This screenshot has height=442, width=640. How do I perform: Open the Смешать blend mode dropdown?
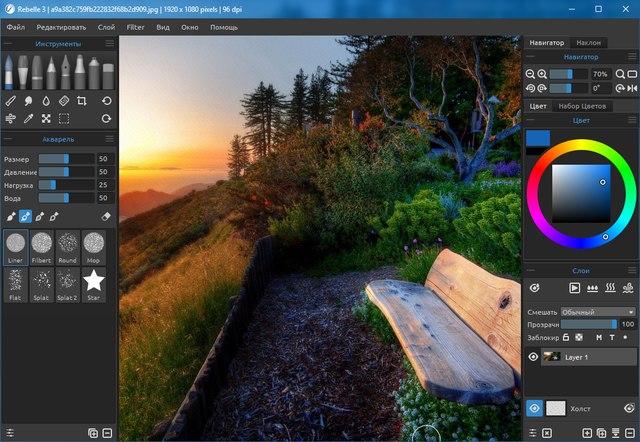[x=597, y=312]
